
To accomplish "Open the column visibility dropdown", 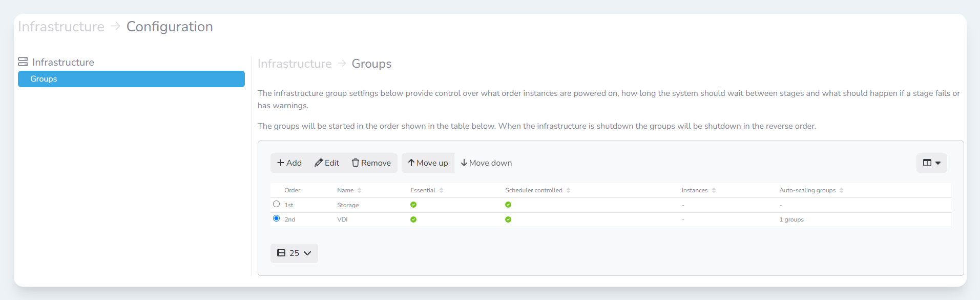I will pos(931,163).
